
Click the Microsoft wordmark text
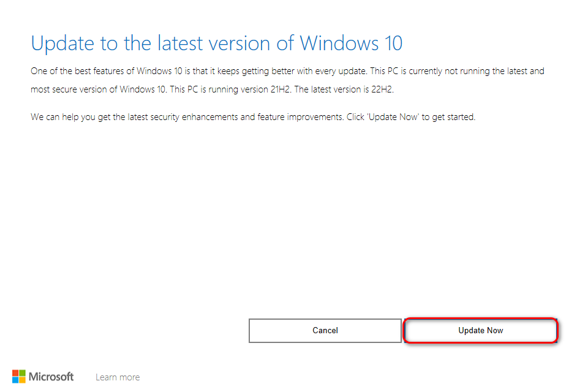[51, 376]
